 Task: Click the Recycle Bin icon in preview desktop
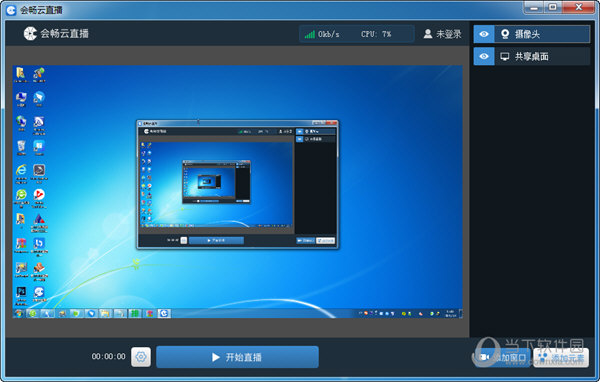[x=21, y=147]
